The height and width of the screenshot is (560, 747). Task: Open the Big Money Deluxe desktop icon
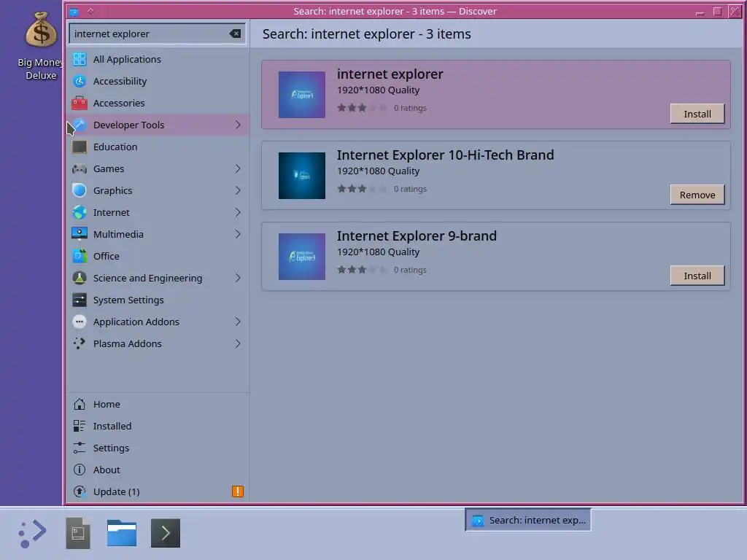click(x=41, y=46)
